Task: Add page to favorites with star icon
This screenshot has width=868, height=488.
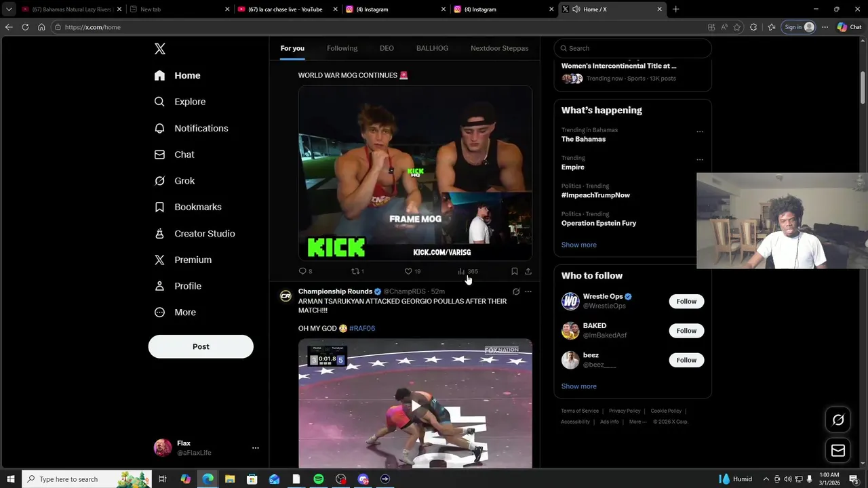Action: 737,27
